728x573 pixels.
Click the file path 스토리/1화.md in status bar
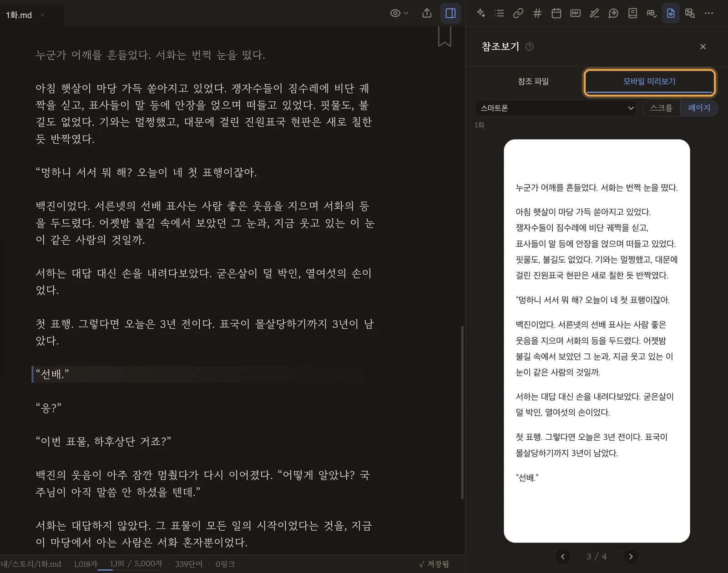pos(30,564)
